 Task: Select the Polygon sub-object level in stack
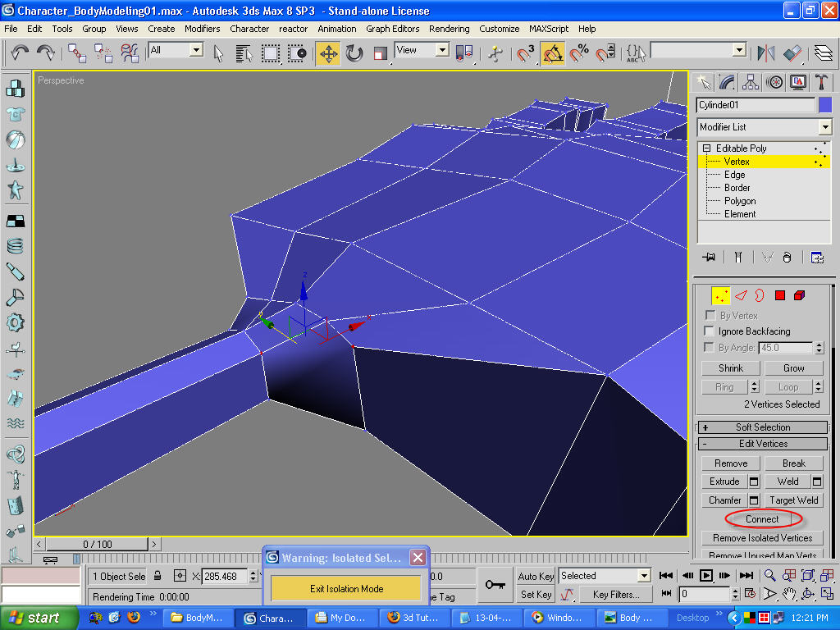pos(740,201)
